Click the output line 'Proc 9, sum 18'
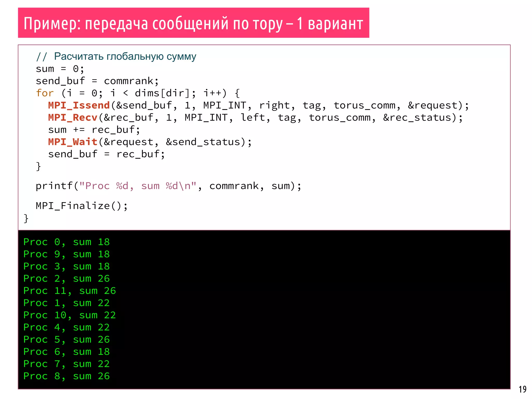The image size is (532, 399). coord(66,254)
